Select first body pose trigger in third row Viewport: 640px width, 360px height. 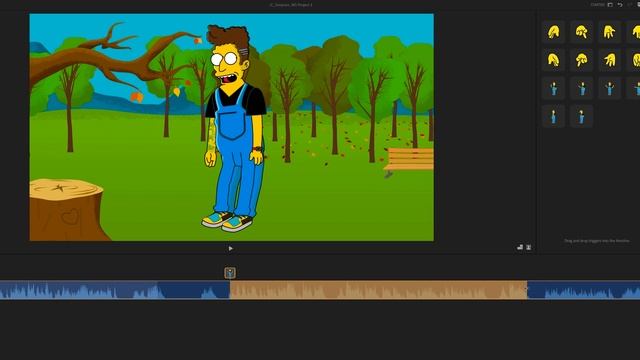(553, 88)
